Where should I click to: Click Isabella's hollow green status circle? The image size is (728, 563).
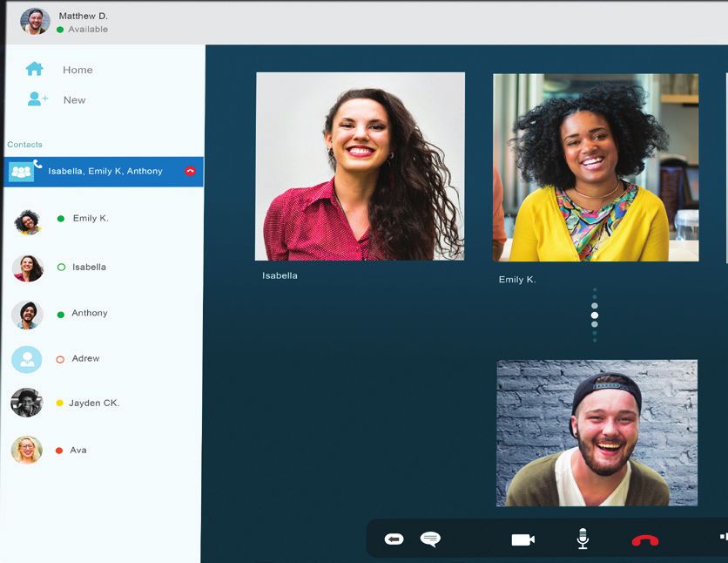click(61, 267)
